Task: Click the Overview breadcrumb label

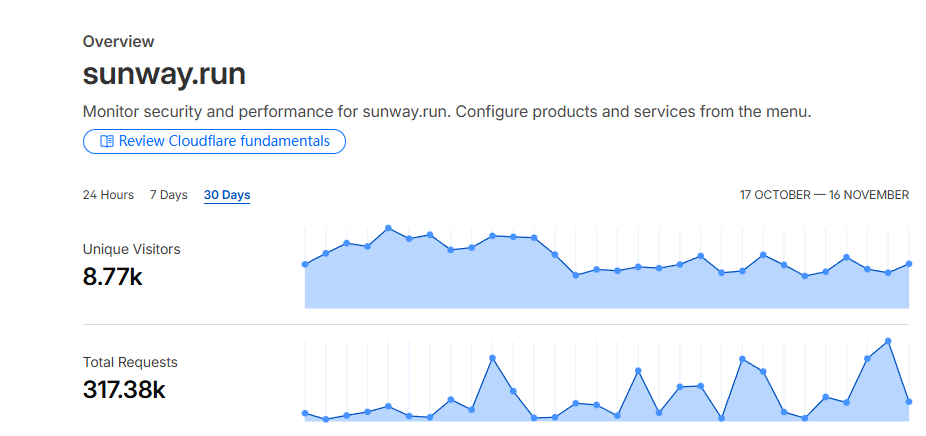Action: 118,42
